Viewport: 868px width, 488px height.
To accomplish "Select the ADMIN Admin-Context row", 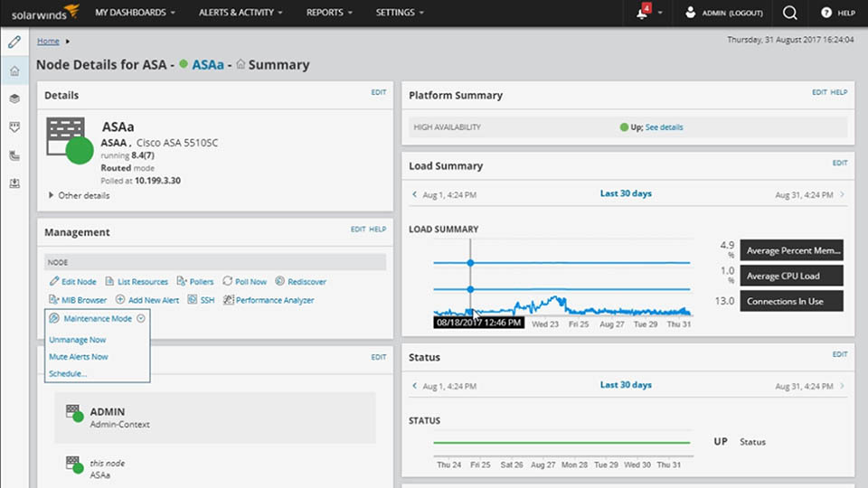I will click(215, 418).
